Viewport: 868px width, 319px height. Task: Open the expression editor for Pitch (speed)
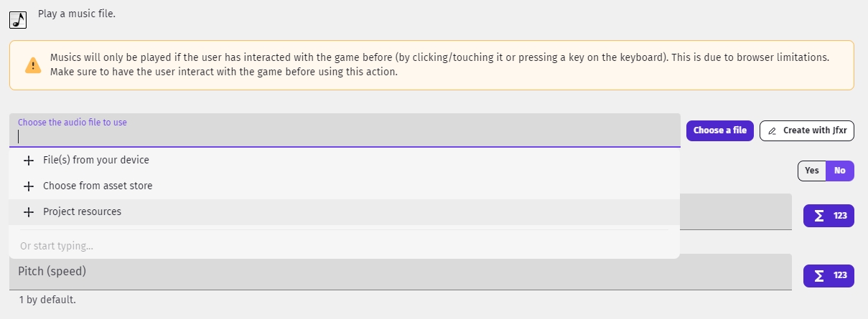click(x=829, y=275)
